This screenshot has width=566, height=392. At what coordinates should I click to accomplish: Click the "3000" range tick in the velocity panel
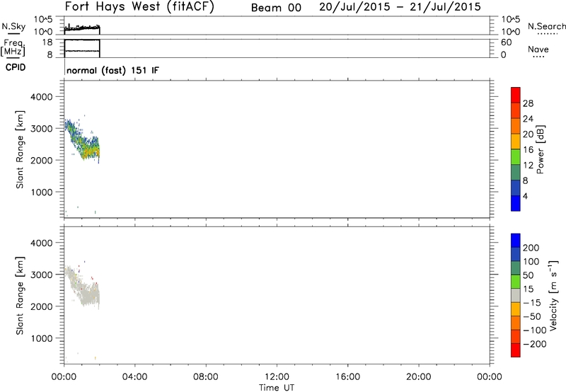42,275
